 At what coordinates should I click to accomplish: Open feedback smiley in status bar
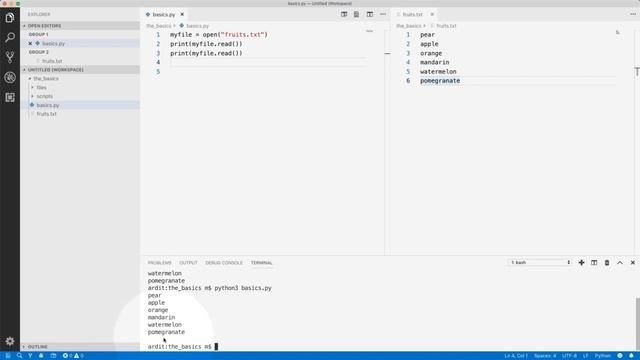tap(620, 356)
